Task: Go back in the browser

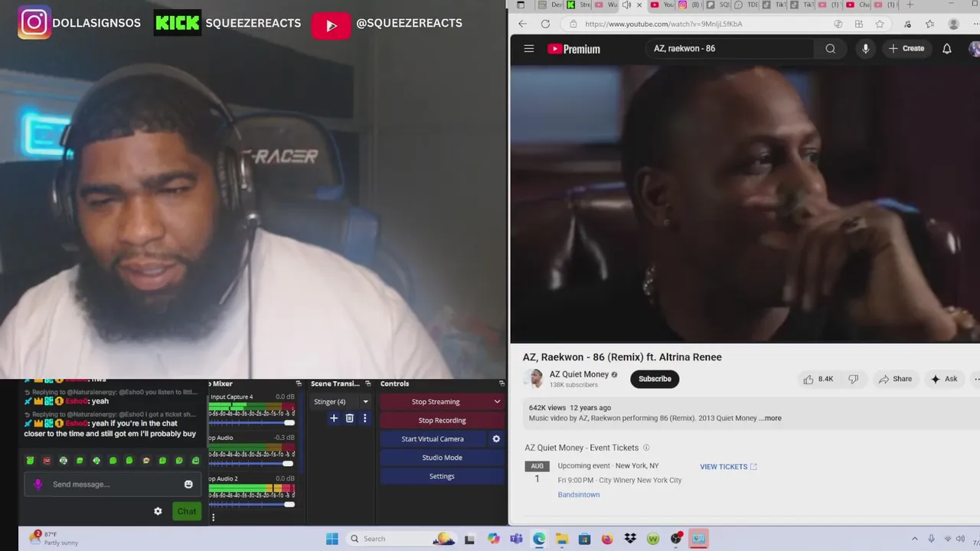Action: point(522,24)
